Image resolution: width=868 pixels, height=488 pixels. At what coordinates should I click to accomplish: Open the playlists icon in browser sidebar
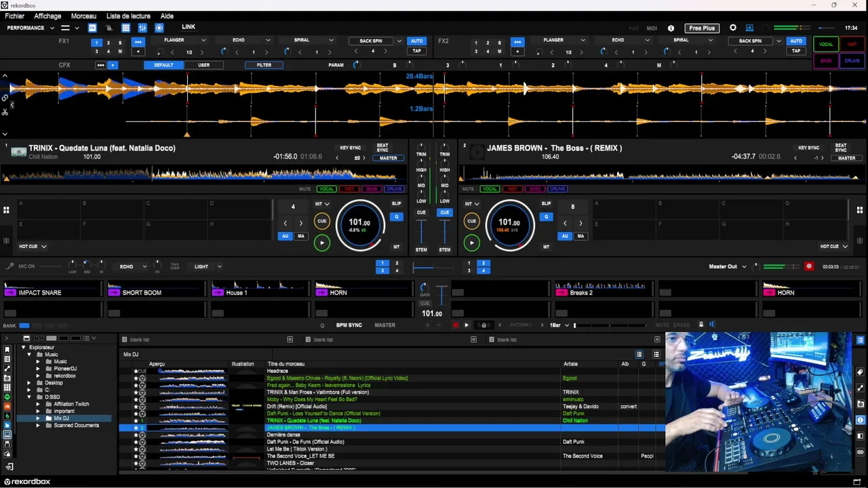point(7,359)
